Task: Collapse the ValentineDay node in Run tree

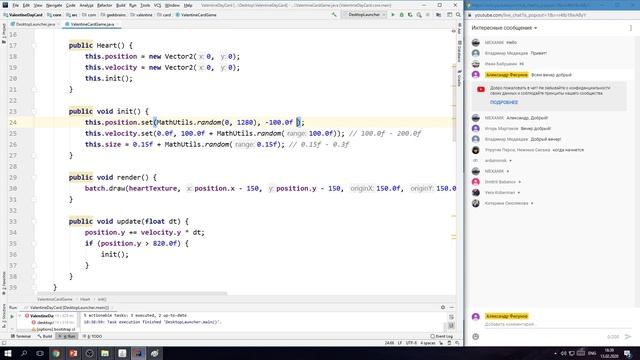Action: tap(20, 316)
